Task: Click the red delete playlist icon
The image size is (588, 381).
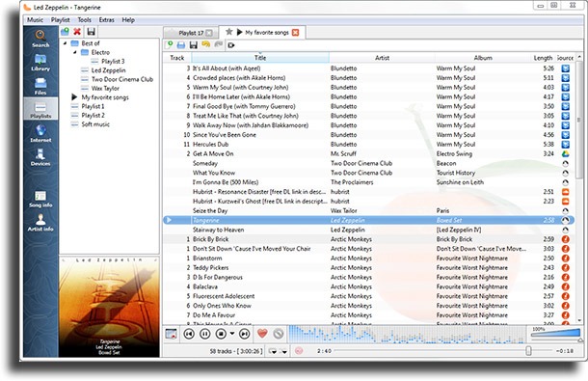Action: (x=77, y=32)
